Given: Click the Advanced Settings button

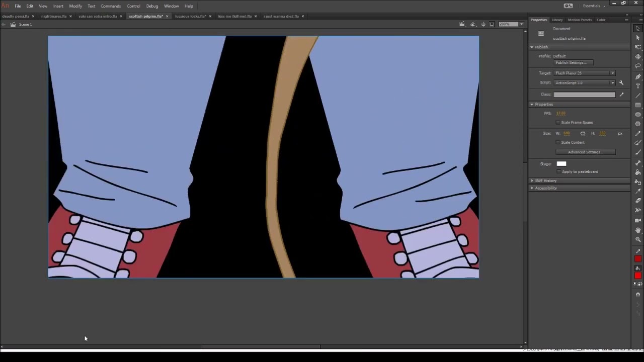Looking at the screenshot, I should 585,152.
